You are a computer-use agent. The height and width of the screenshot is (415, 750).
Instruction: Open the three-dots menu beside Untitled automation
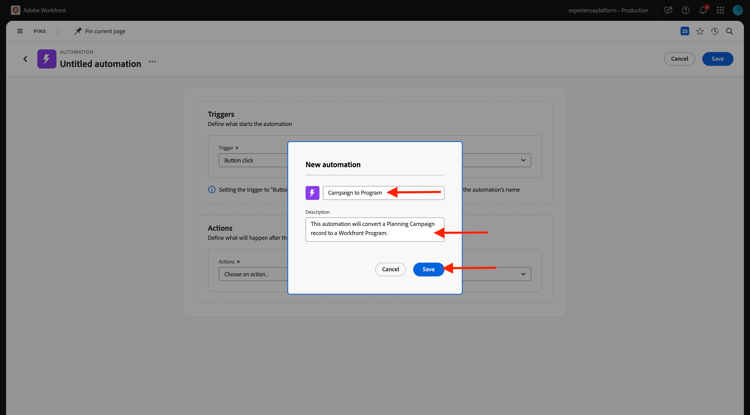[152, 62]
